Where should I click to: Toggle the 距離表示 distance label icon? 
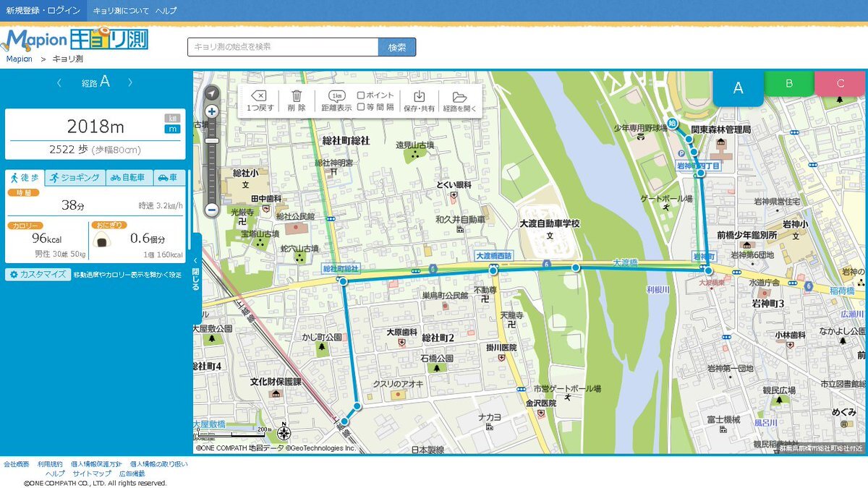point(336,100)
